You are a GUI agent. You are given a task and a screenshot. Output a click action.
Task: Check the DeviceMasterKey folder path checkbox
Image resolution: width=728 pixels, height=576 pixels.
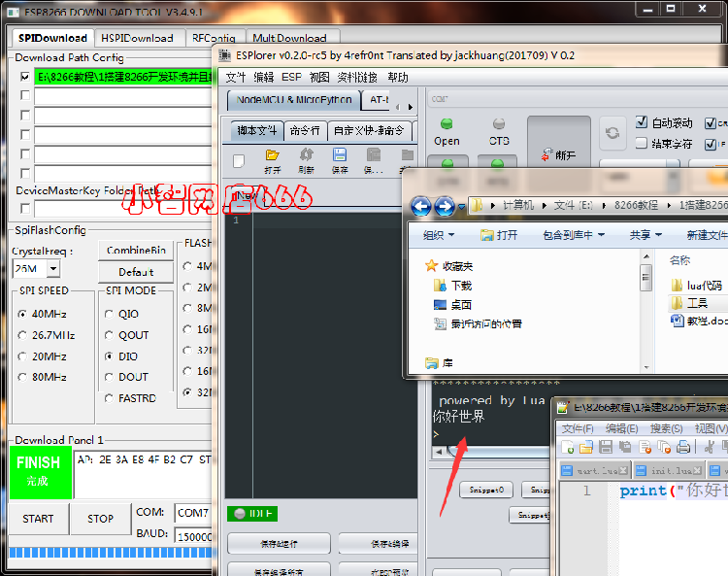point(25,208)
